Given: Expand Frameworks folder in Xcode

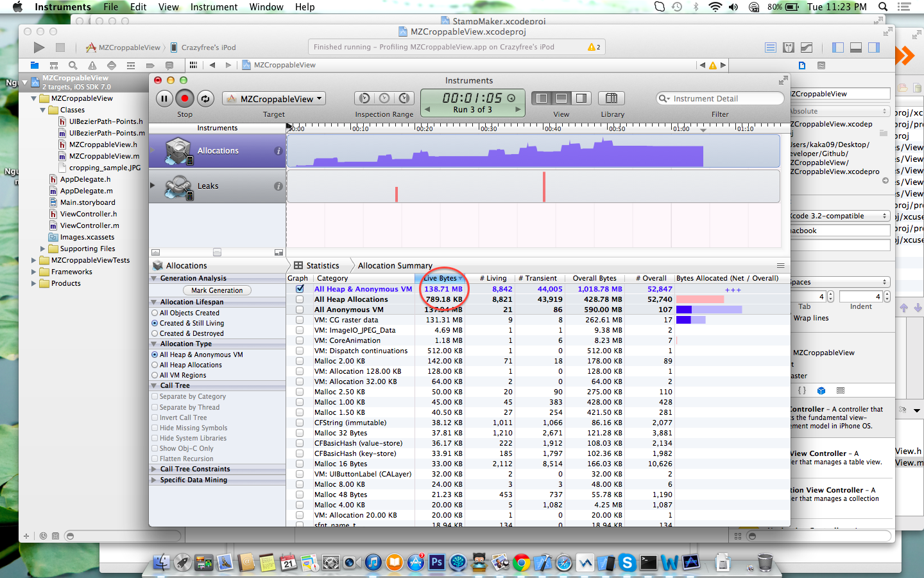Looking at the screenshot, I should click(34, 272).
